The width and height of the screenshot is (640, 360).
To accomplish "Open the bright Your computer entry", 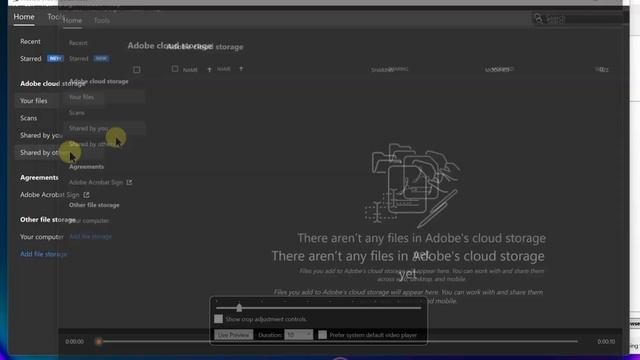I will [42, 237].
